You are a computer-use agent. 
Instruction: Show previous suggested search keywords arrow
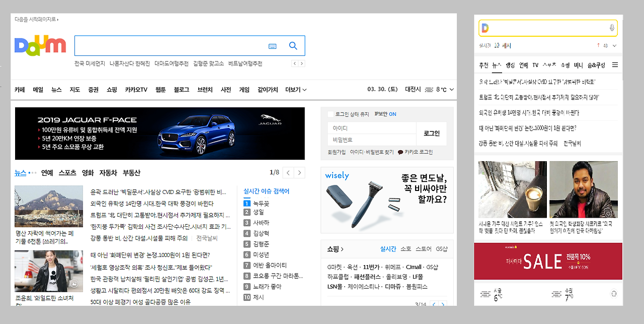[x=295, y=63]
